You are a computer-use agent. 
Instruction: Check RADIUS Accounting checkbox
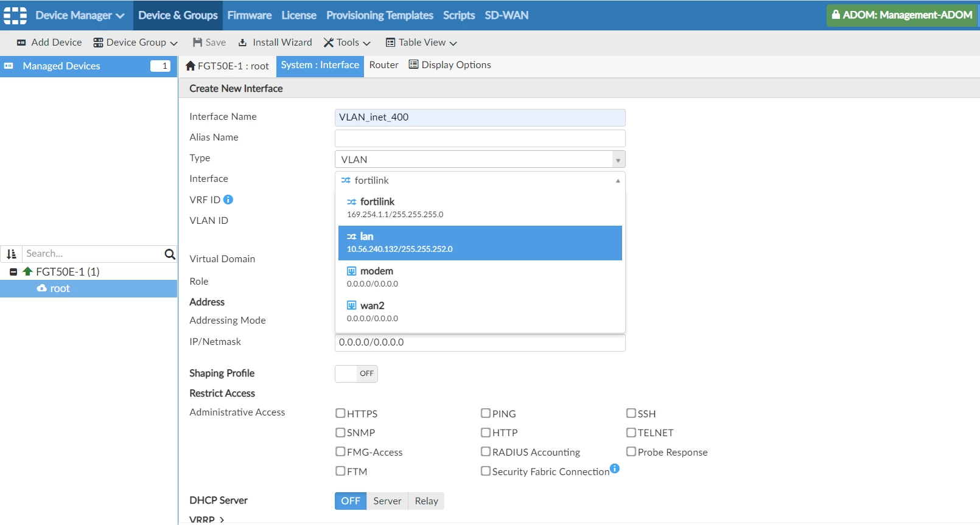[486, 451]
